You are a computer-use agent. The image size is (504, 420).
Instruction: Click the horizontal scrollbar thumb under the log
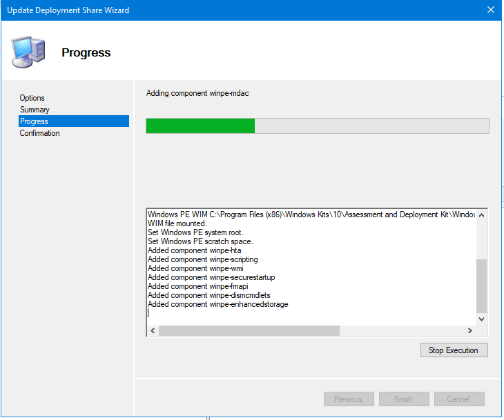point(249,331)
